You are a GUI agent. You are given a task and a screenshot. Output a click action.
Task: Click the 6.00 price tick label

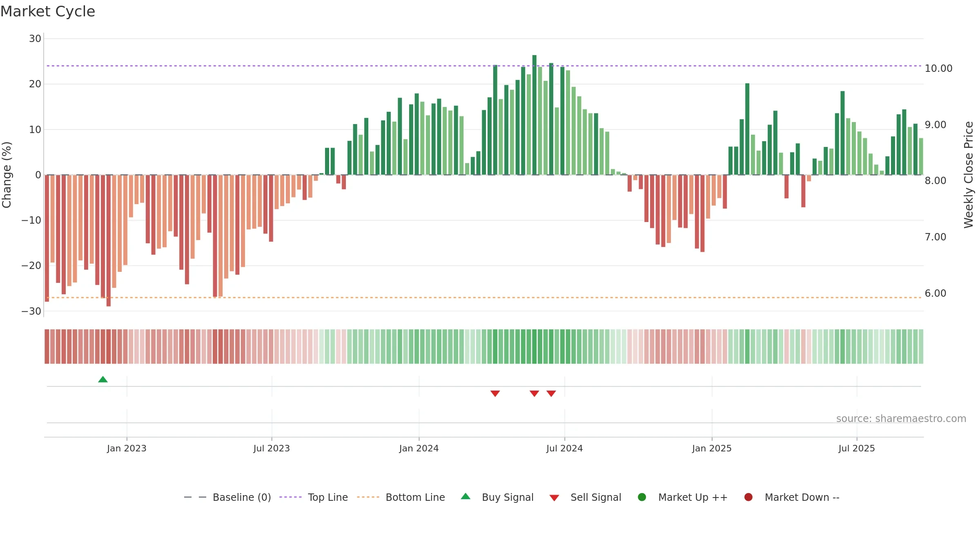click(935, 293)
